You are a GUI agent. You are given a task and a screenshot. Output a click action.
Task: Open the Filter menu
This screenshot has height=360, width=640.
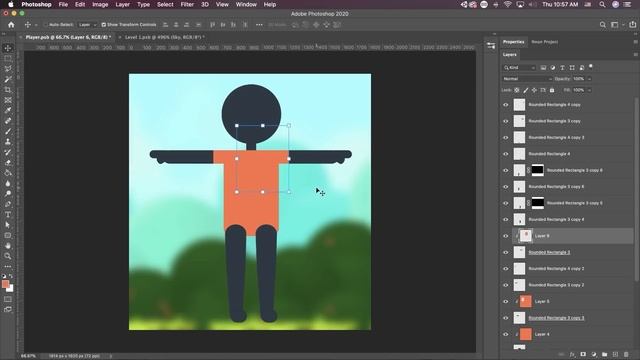pyautogui.click(x=187, y=4)
